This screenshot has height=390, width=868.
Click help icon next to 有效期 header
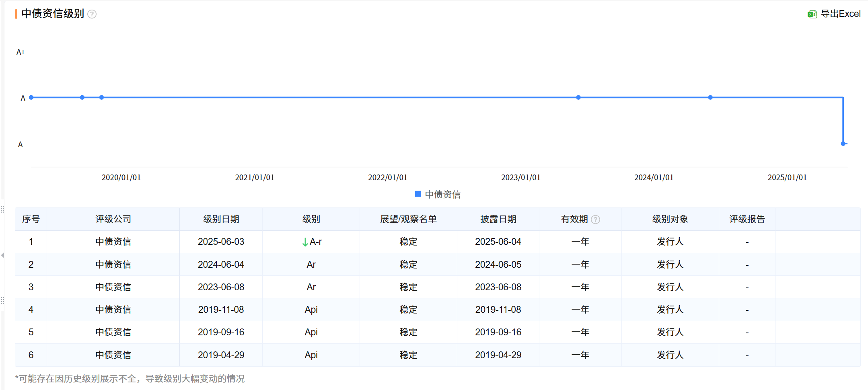pyautogui.click(x=596, y=220)
